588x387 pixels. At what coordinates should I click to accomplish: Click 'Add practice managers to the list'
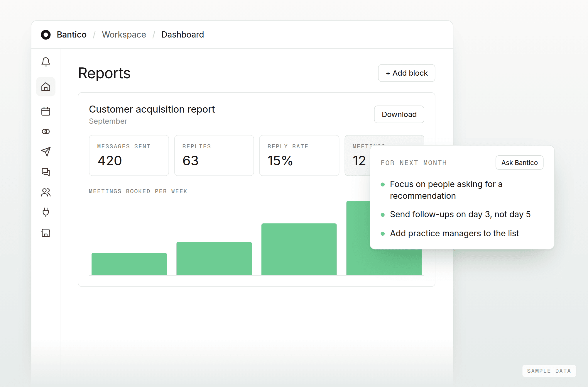click(454, 233)
